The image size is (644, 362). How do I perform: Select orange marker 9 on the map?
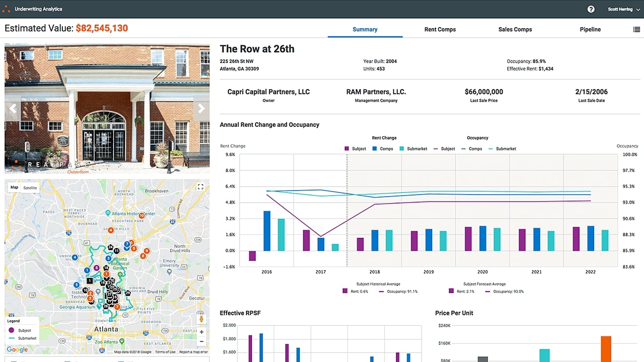click(147, 251)
